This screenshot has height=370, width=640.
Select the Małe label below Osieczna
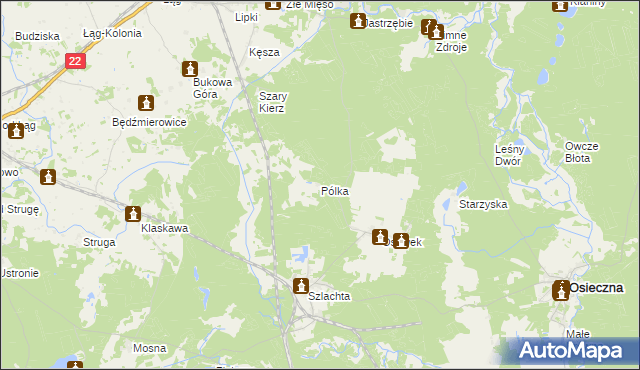pyautogui.click(x=578, y=335)
